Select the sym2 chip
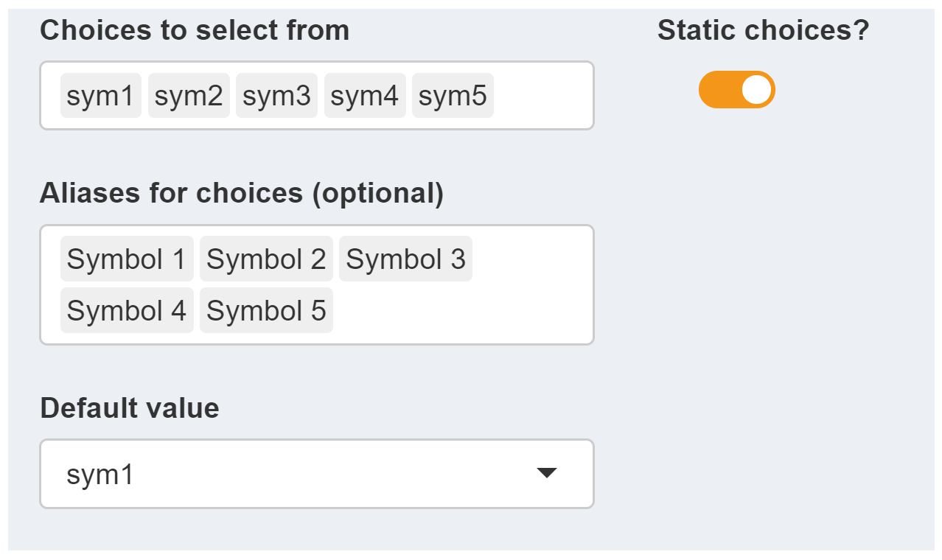This screenshot has width=942, height=560. 189,94
